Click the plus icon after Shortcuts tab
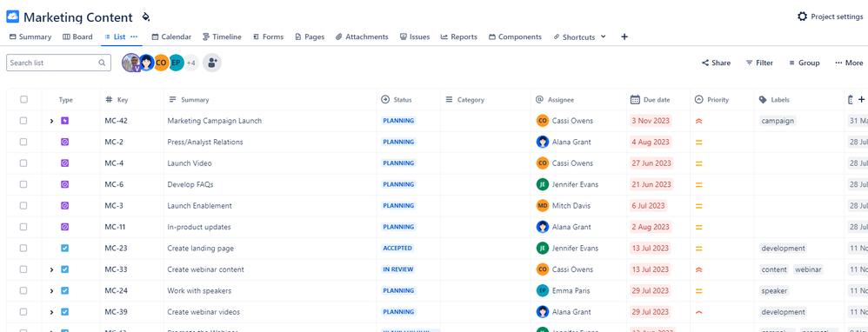Screen dimensions: 868x332 pos(624,37)
